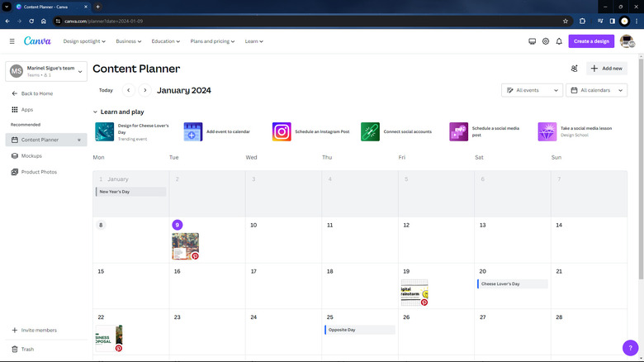644x362 pixels.
Task: Open the Digital Brainstorm post on January 19
Action: [414, 293]
